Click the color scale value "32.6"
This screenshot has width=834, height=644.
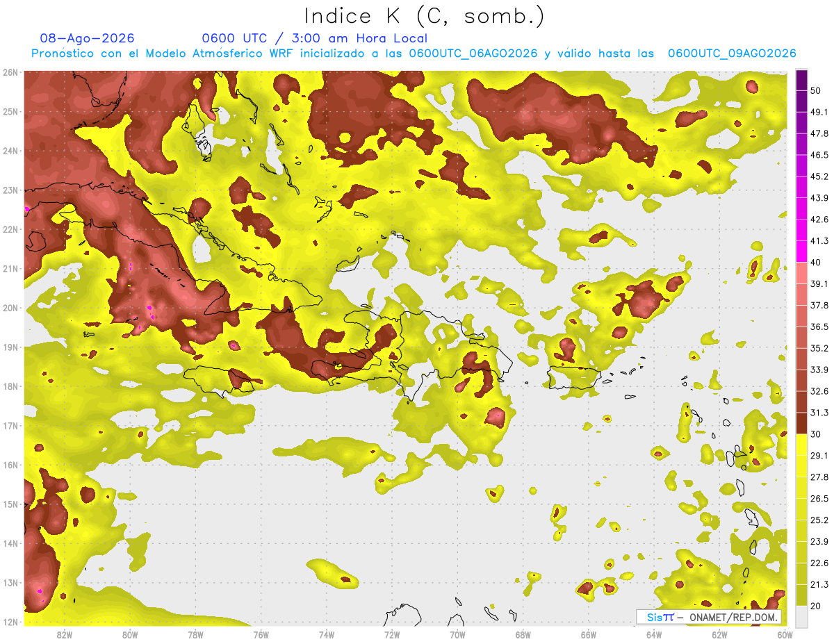pos(819,391)
